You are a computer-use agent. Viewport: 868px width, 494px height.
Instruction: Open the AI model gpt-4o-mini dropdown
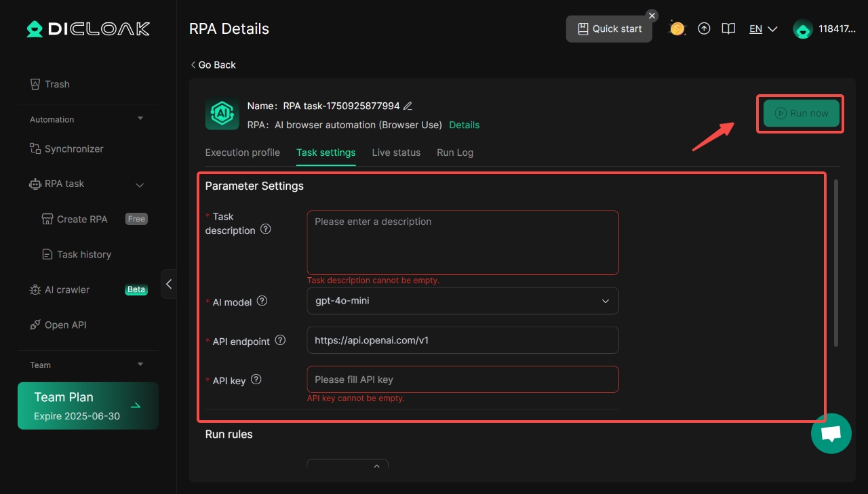(x=462, y=301)
